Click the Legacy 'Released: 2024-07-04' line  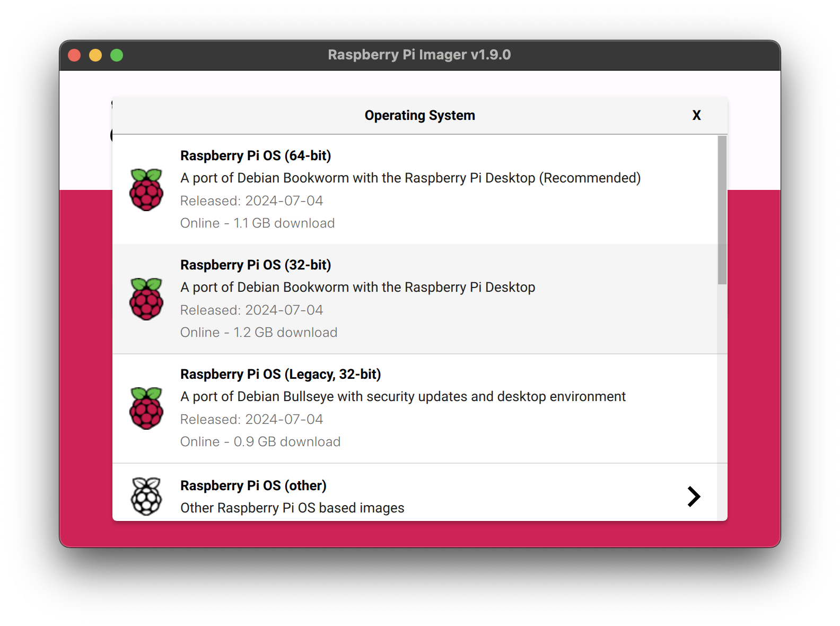251,419
